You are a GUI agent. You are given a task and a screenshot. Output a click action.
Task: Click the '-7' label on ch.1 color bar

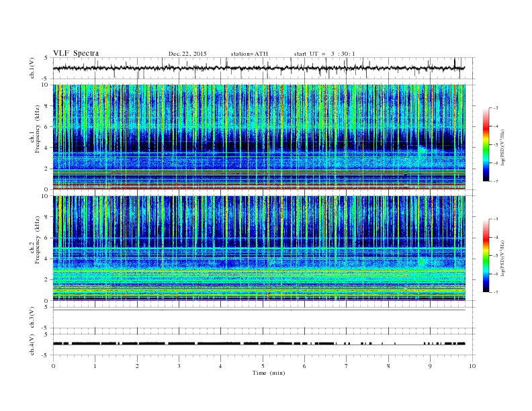[x=496, y=181]
